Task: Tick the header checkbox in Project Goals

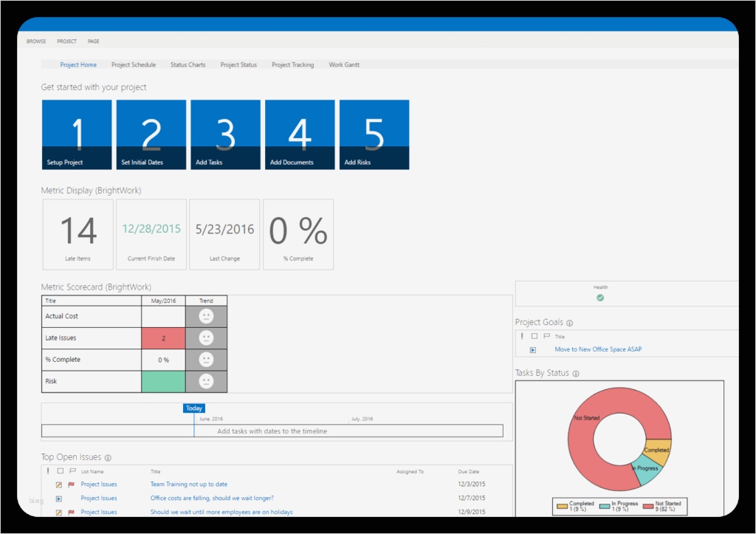Action: point(535,336)
